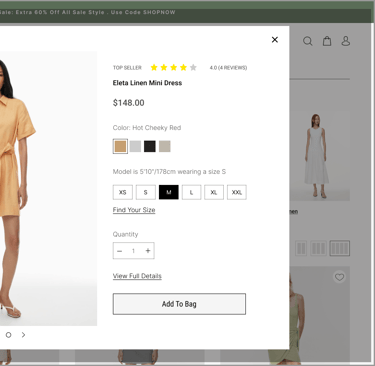375x366 pixels.
Task: Click the Eleta Linen Mini Dress title
Action: coord(147,83)
